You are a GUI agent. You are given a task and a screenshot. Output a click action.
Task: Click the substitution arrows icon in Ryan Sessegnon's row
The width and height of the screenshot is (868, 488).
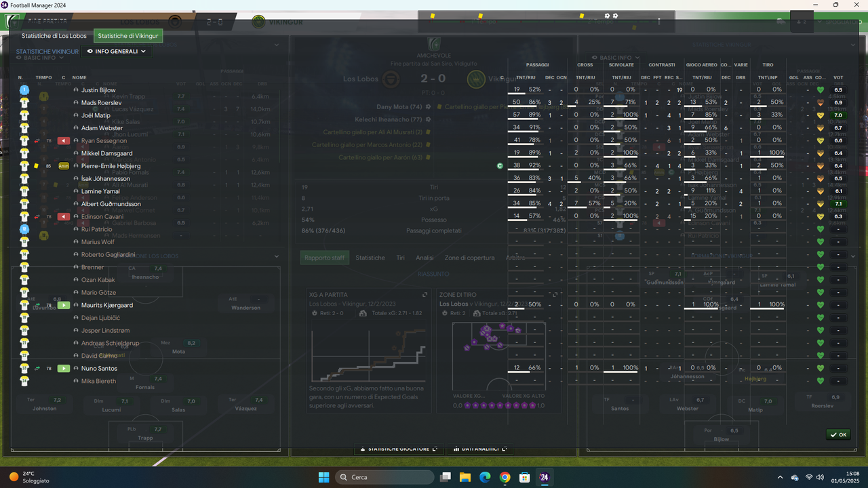coord(37,141)
